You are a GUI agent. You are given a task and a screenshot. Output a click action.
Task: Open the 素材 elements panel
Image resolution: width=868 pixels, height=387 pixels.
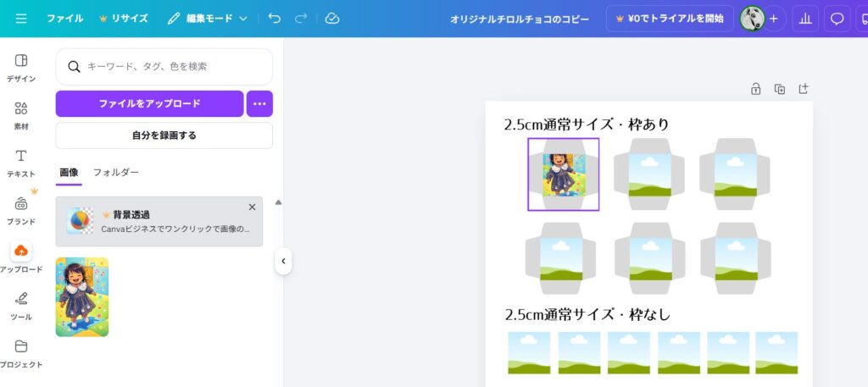tap(21, 116)
